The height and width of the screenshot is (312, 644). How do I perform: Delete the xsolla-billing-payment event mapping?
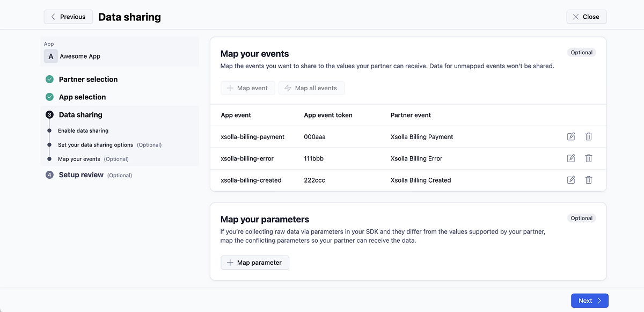[588, 136]
